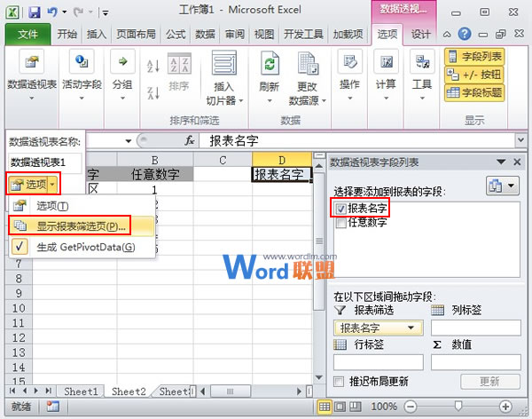Uncheck the 报表名字 field checkbox
Viewport: 532px width, 419px height.
coord(340,209)
